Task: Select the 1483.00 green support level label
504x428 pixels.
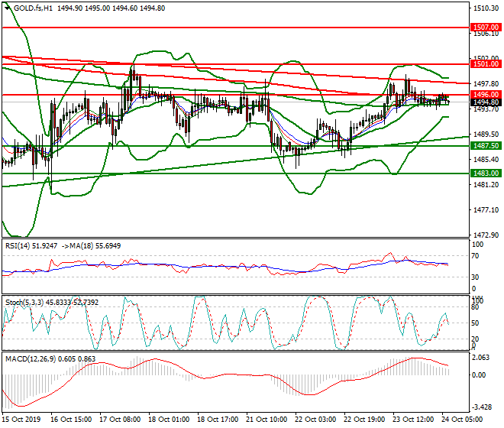Action: click(486, 173)
